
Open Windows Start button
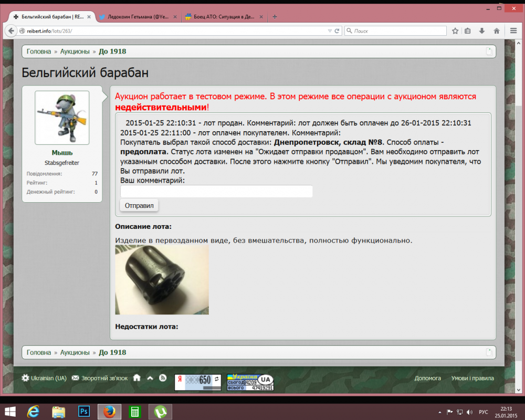[x=9, y=412]
